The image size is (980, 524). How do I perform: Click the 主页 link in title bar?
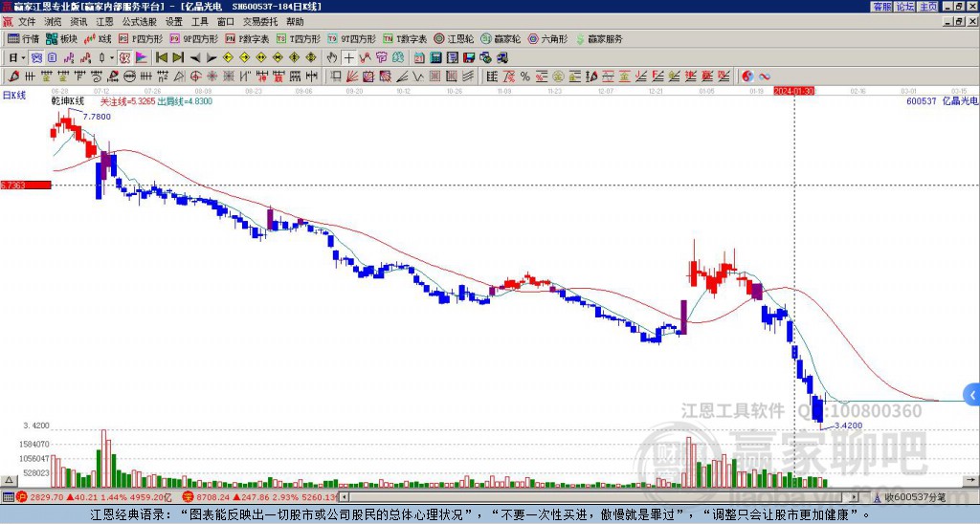[x=928, y=7]
